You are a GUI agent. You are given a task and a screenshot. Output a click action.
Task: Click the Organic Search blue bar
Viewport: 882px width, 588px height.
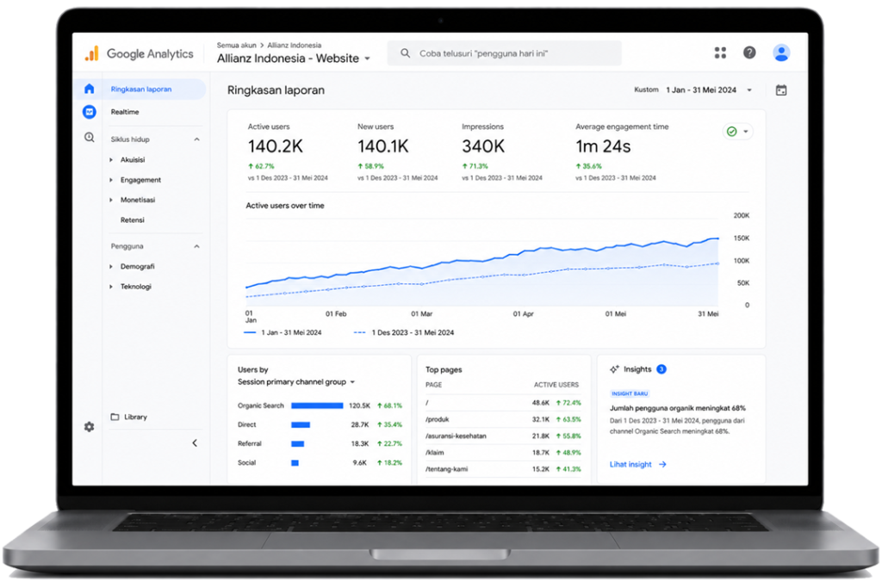coord(317,405)
